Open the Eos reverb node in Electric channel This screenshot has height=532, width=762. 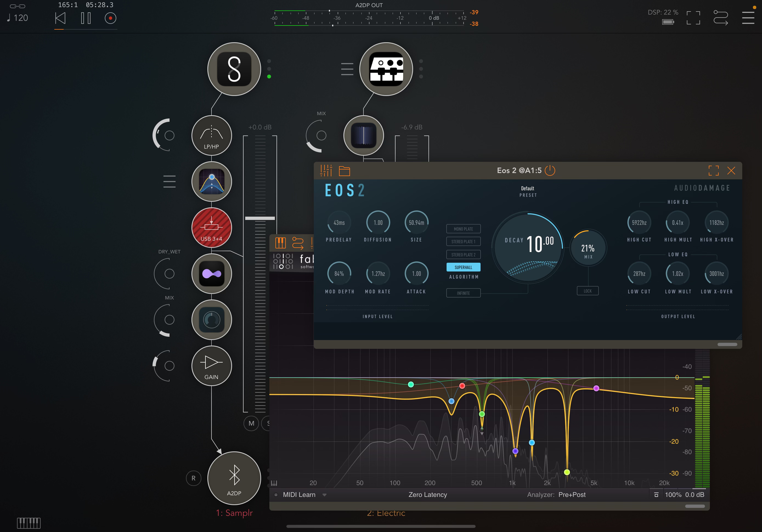(x=363, y=135)
